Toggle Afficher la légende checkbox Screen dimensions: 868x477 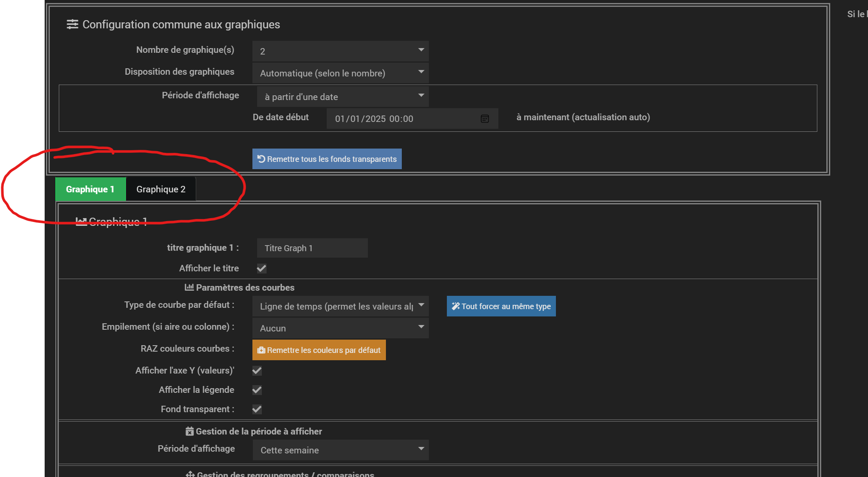pyautogui.click(x=257, y=390)
